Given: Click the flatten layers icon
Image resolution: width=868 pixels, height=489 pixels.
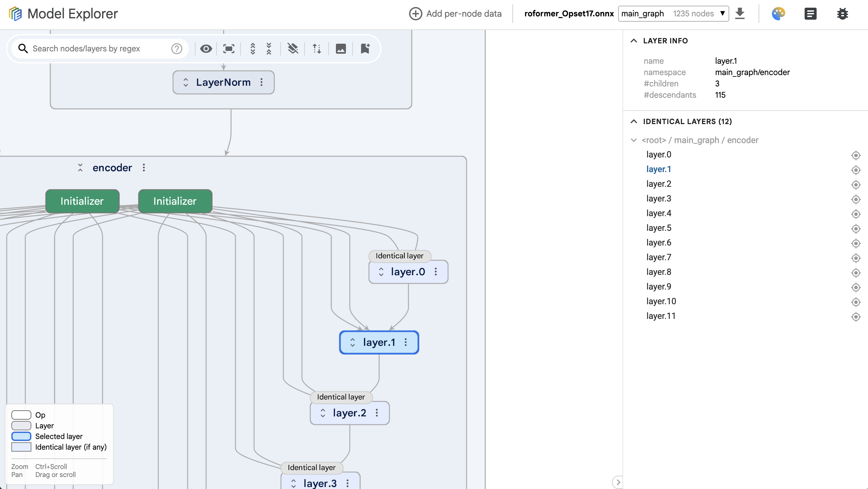Looking at the screenshot, I should point(293,48).
